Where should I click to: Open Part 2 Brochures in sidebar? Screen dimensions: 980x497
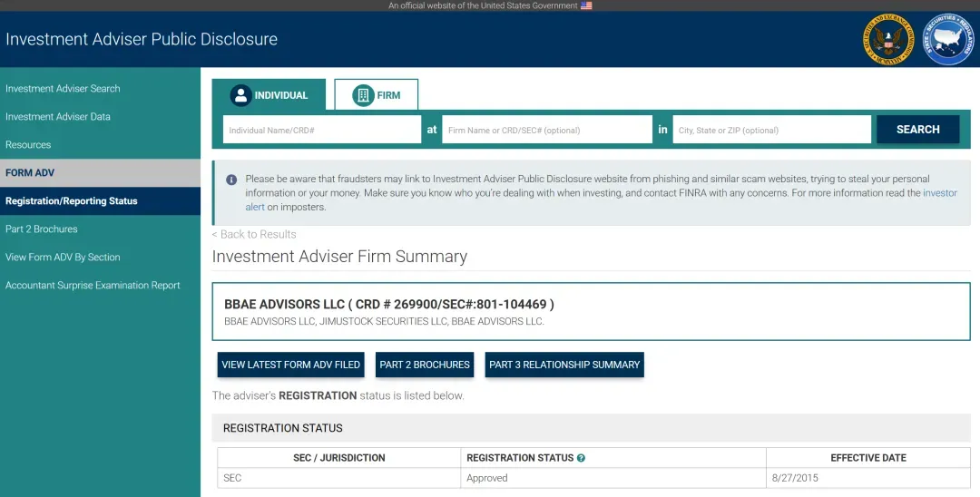[x=41, y=229]
